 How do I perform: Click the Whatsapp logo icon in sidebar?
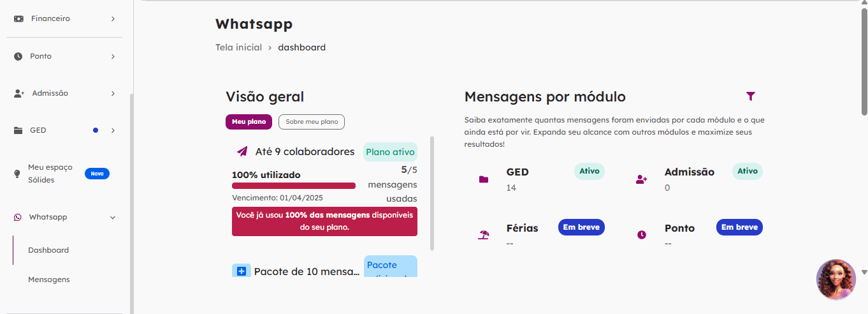[17, 217]
